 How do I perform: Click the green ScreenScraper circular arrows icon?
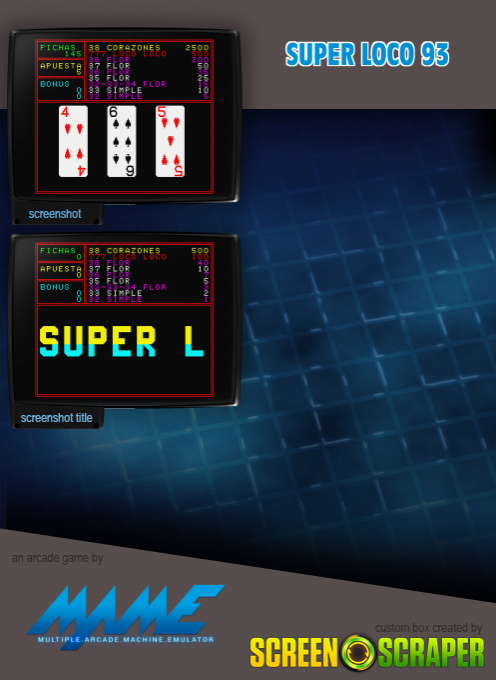point(358,653)
